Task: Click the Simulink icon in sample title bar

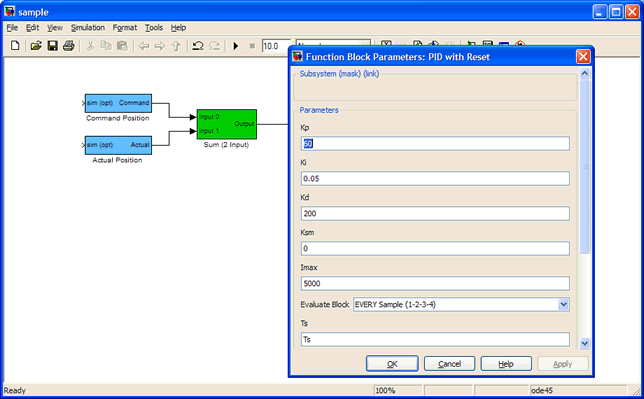Action: [9, 12]
